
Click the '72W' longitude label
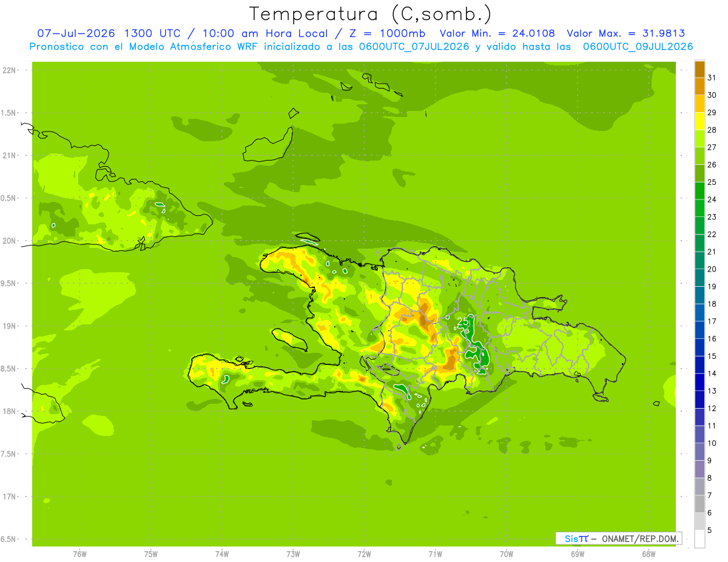[364, 554]
